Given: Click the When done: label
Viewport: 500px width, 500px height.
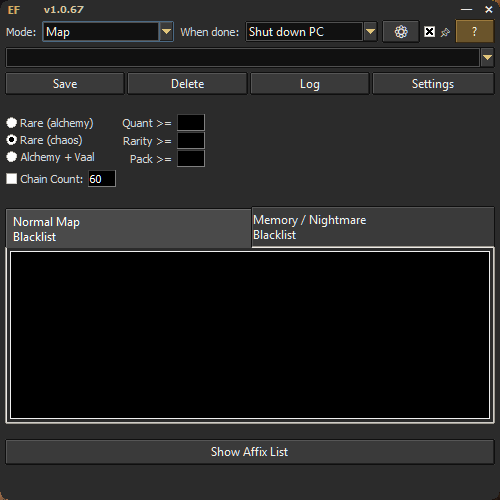Looking at the screenshot, I should (210, 32).
